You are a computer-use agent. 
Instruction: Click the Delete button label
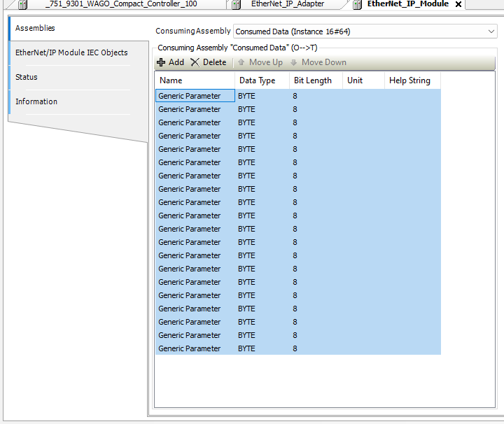pos(215,62)
